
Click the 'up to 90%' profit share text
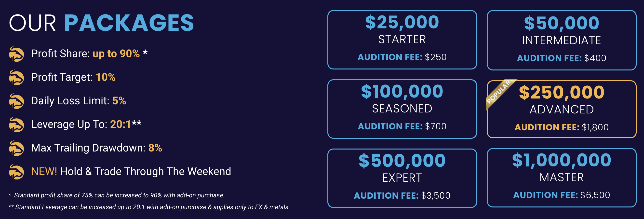coord(116,54)
